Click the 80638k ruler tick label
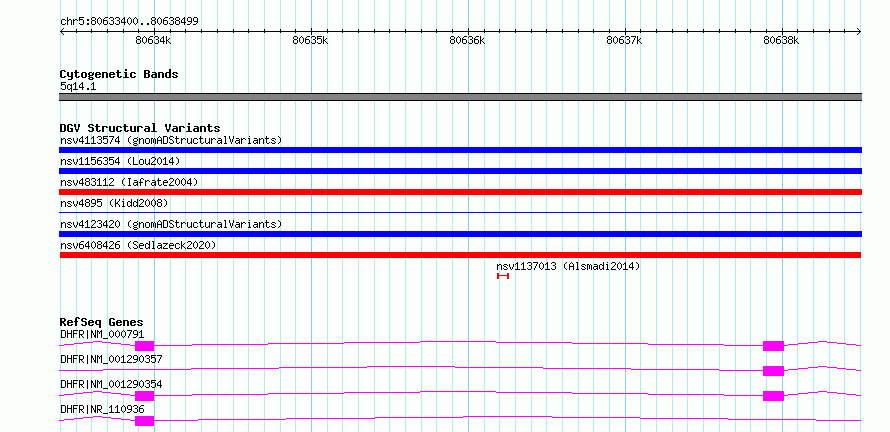 781,40
